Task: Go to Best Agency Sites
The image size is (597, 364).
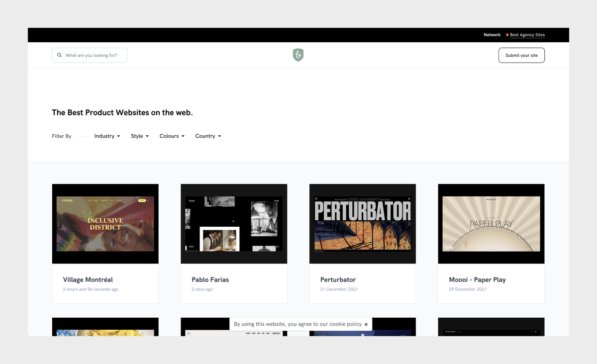Action: [527, 35]
